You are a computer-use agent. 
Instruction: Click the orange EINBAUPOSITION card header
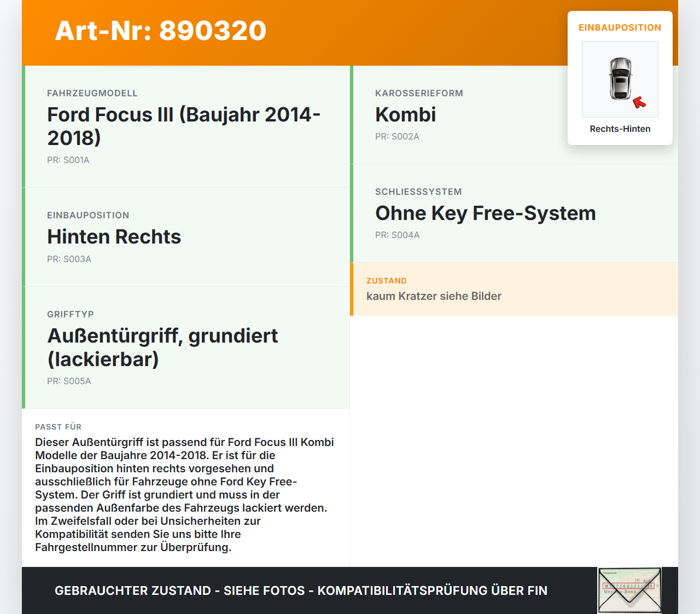[620, 27]
